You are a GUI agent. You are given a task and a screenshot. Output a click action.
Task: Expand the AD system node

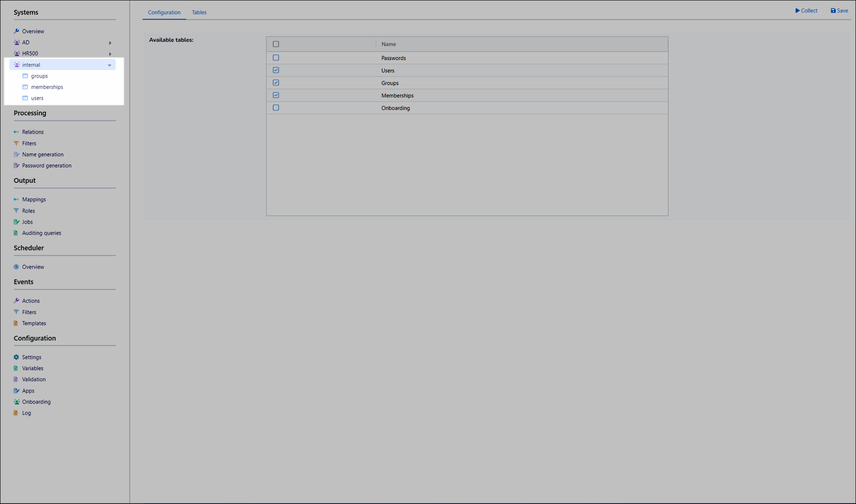pyautogui.click(x=110, y=43)
